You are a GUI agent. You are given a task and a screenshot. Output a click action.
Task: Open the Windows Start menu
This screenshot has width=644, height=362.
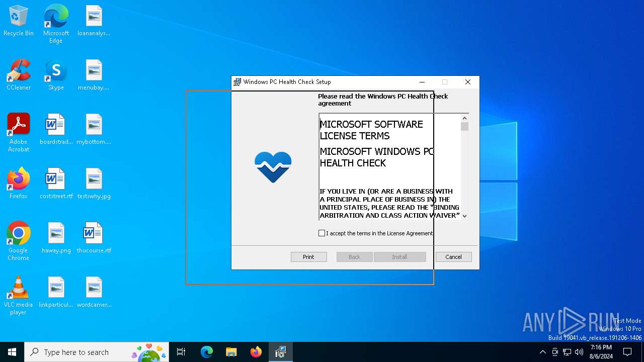tap(12, 352)
